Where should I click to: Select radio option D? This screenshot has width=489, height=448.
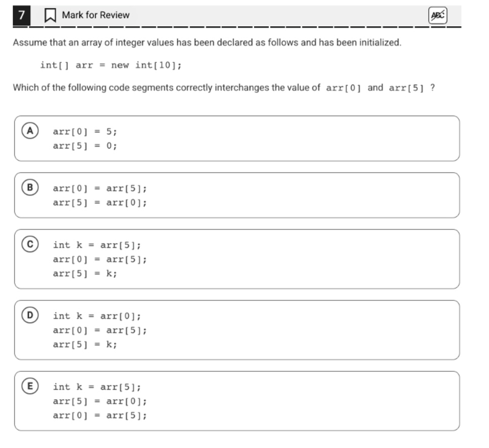[x=30, y=315]
